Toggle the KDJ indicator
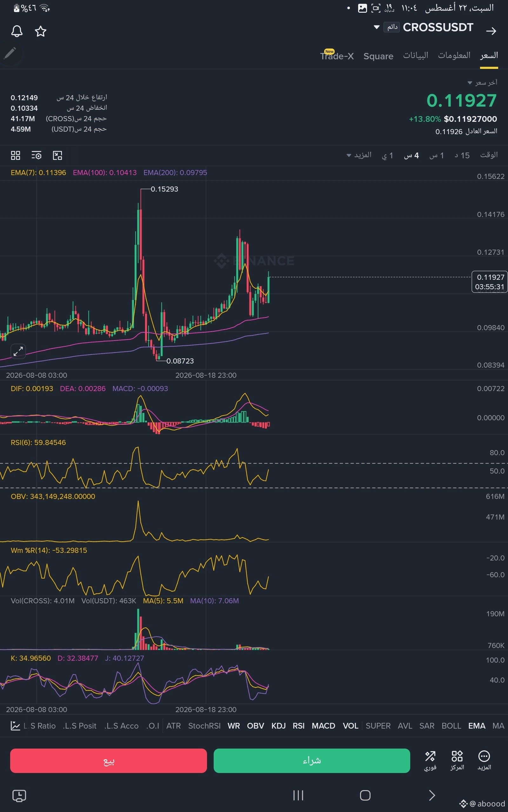Screen dimensions: 508x812 278,726
